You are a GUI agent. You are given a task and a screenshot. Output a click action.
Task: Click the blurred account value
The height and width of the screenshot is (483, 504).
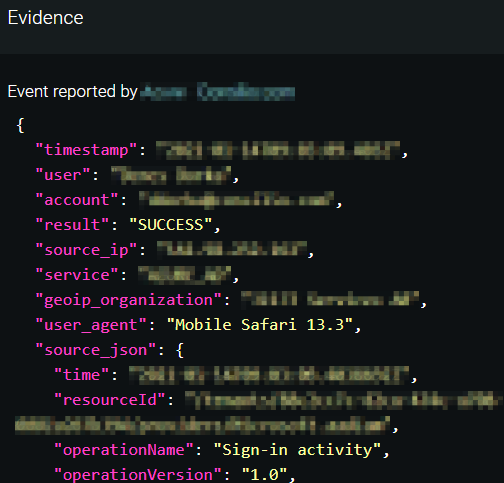click(236, 200)
